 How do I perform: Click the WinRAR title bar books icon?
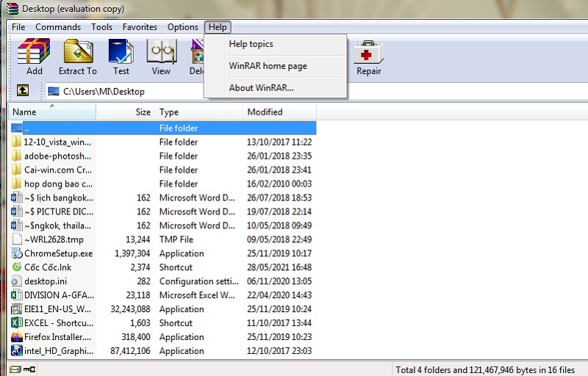12,8
